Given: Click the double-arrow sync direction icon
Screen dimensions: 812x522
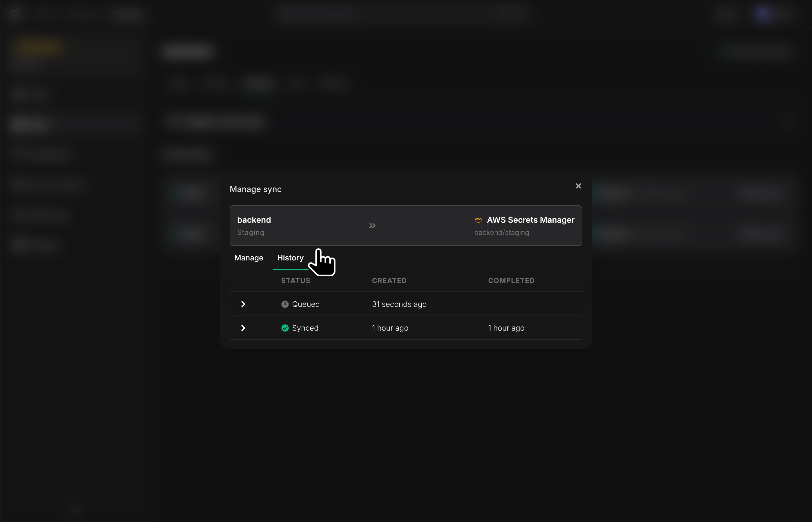Looking at the screenshot, I should [372, 225].
